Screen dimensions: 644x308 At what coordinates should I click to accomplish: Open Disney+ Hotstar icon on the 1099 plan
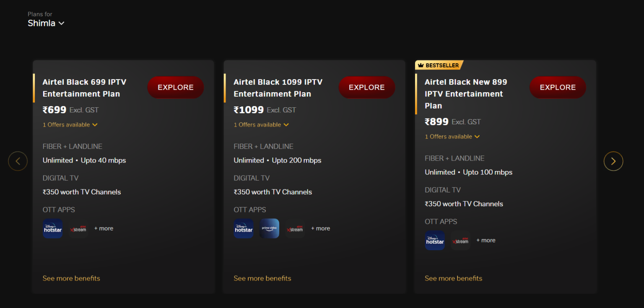tap(244, 228)
